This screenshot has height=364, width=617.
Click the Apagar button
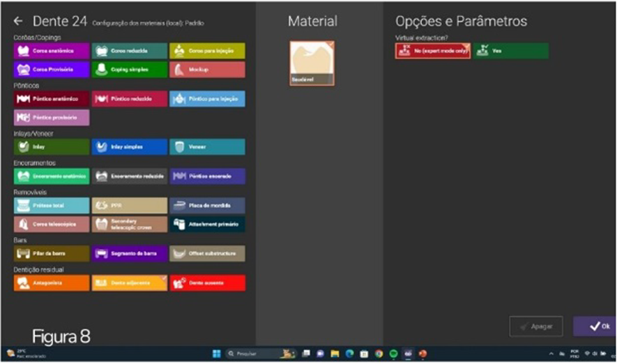point(535,326)
